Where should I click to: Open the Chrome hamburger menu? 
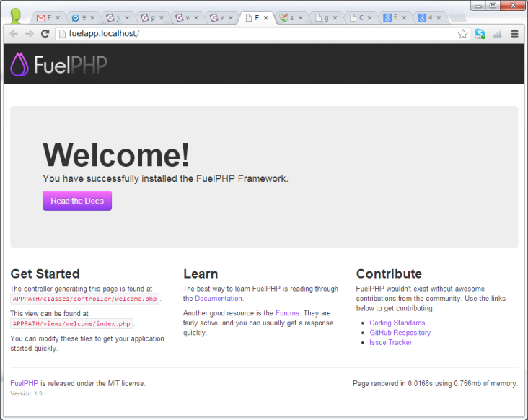pyautogui.click(x=514, y=34)
